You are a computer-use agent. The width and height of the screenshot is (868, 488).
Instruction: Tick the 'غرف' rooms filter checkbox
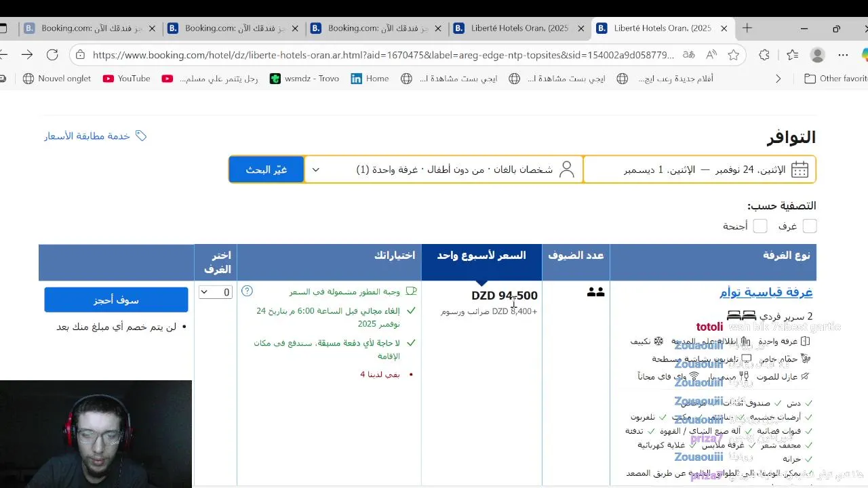point(809,226)
